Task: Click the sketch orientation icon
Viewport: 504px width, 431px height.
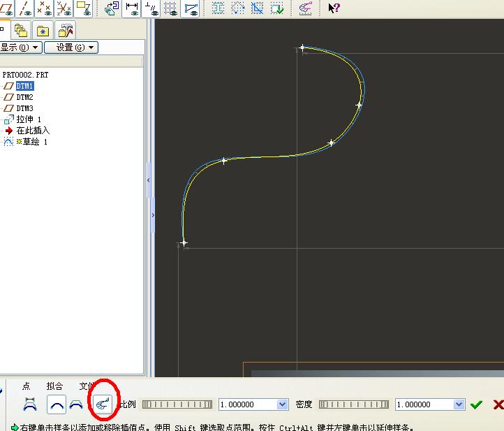Action: click(112, 8)
